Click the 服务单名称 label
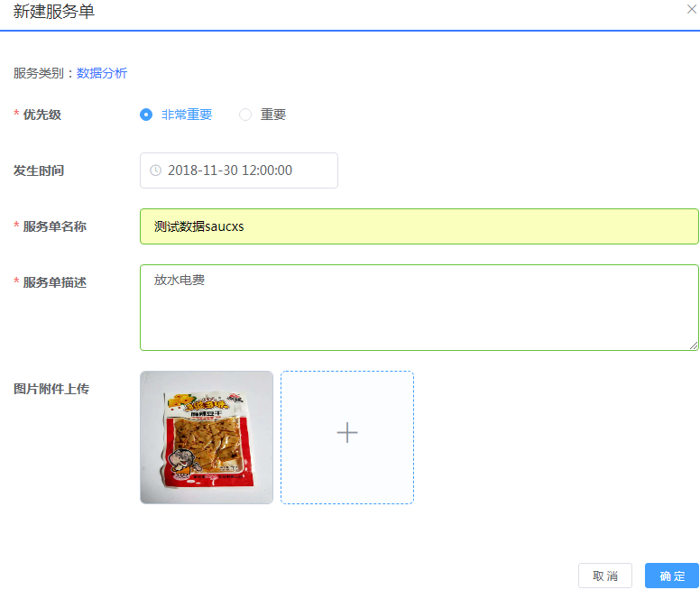700x599 pixels. 54,226
